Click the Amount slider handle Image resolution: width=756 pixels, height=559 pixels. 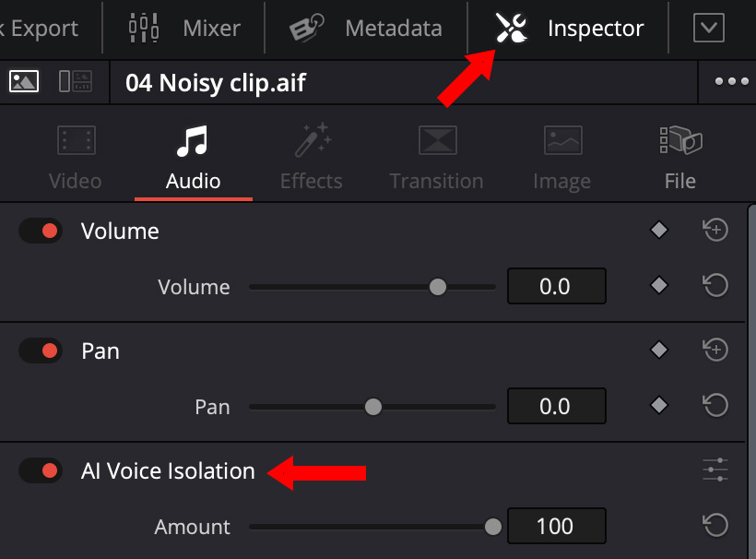click(493, 527)
